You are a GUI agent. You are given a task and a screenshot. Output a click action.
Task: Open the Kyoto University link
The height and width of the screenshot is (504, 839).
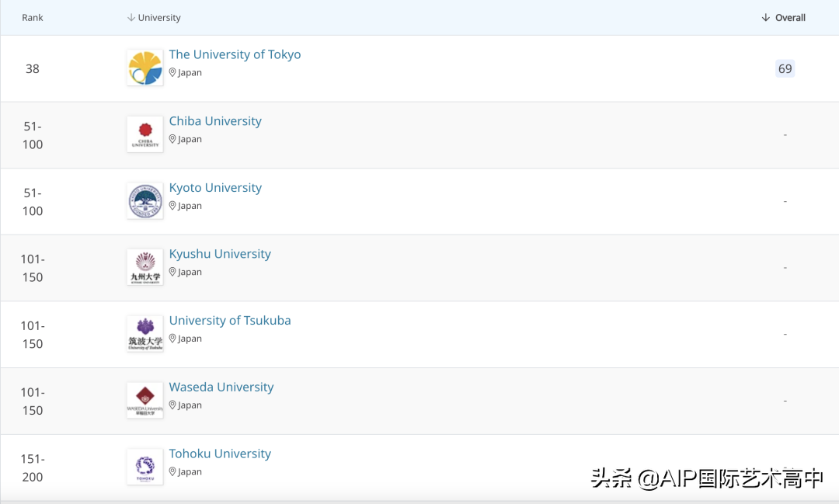(x=215, y=188)
